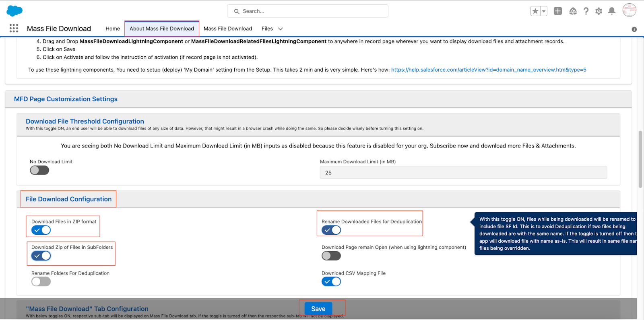
Task: Toggle Download Files in ZIP format
Action: [41, 230]
